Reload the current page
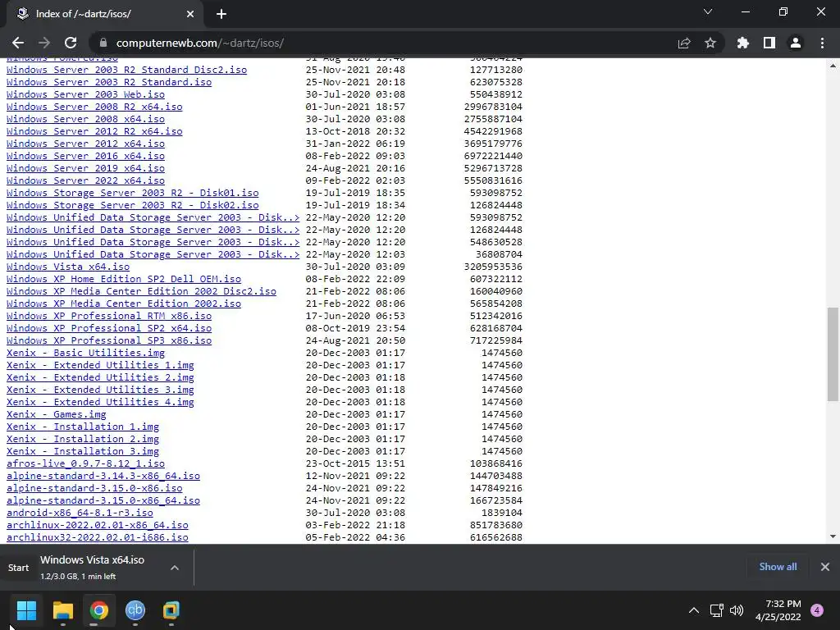The image size is (840, 630). click(x=71, y=43)
